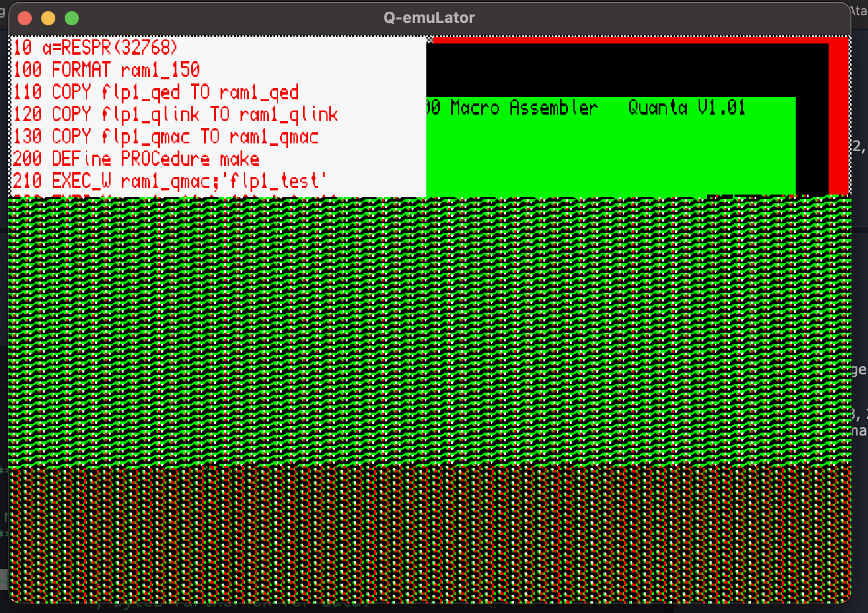This screenshot has width=868, height=613.
Task: Click line '100 FORMAT ram1_150'
Action: [x=106, y=70]
